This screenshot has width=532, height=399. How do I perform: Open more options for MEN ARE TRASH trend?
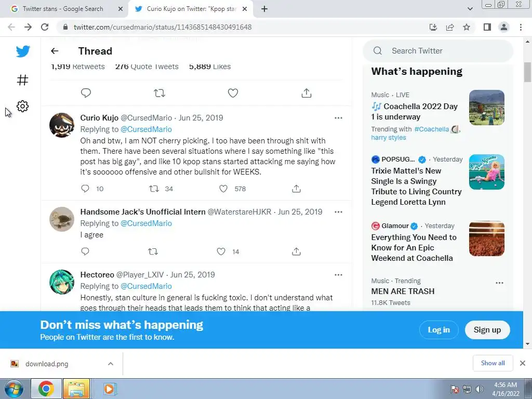(499, 283)
